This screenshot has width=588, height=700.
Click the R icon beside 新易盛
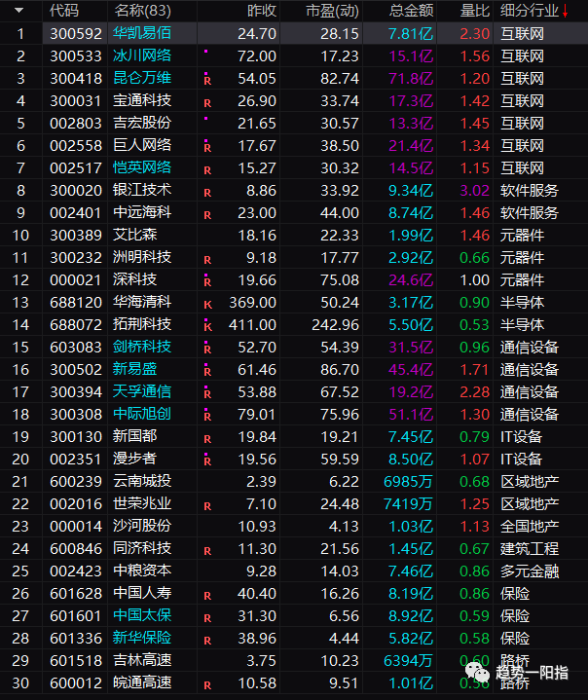click(x=207, y=372)
